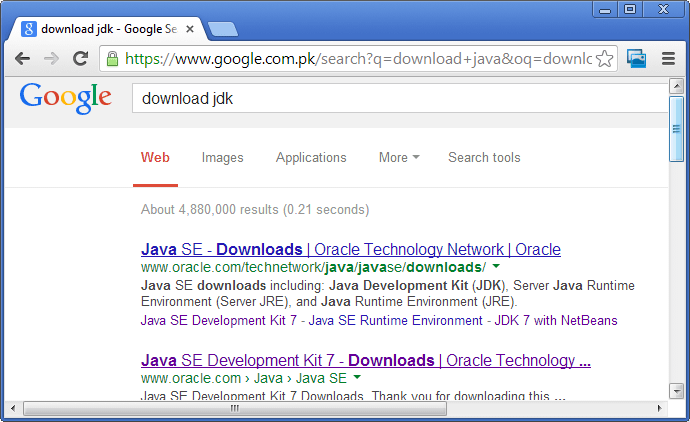Viewport: 690px width, 422px height.
Task: Open green arrow dropdown next to oracle.com/technetwork URL
Action: point(496,267)
